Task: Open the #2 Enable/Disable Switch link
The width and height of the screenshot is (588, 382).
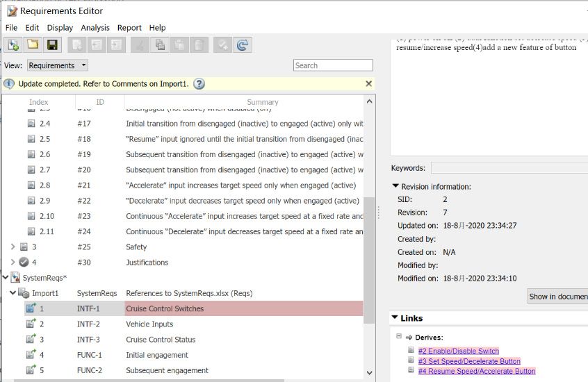Action: [458, 351]
